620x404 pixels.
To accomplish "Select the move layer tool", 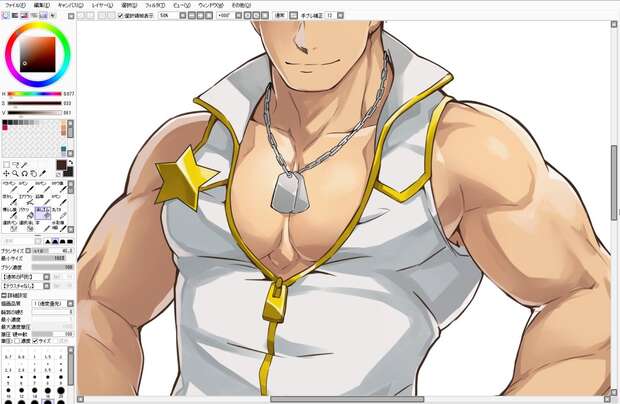I will [6, 174].
